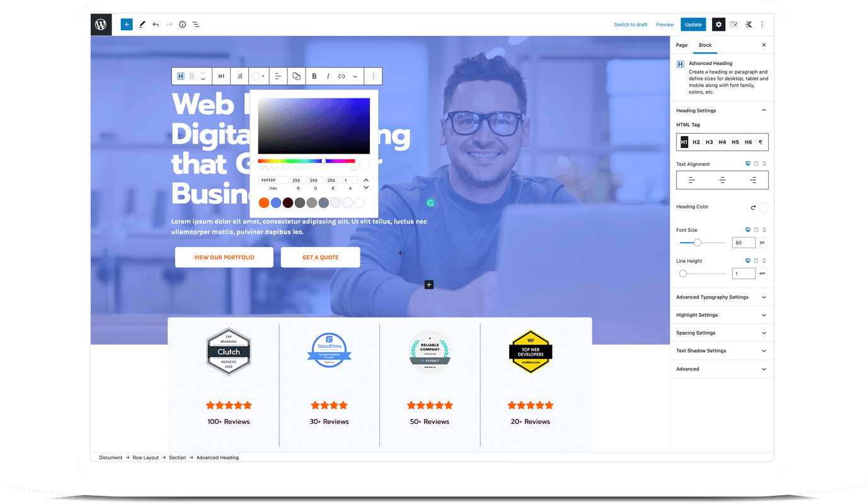Reset Heading Color with the reset arrow
The height and width of the screenshot is (504, 867).
pos(753,207)
